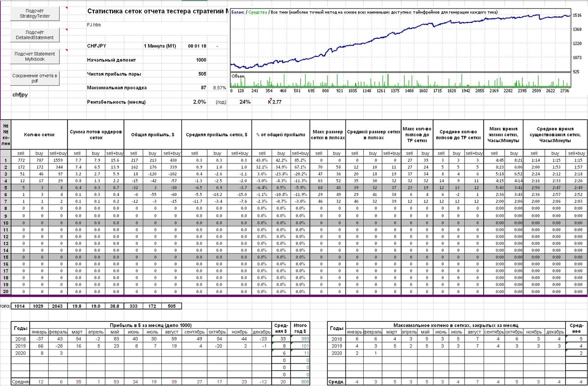Click the date cell 08 01 18
Viewport: 588px width, 386px height.
(197, 46)
